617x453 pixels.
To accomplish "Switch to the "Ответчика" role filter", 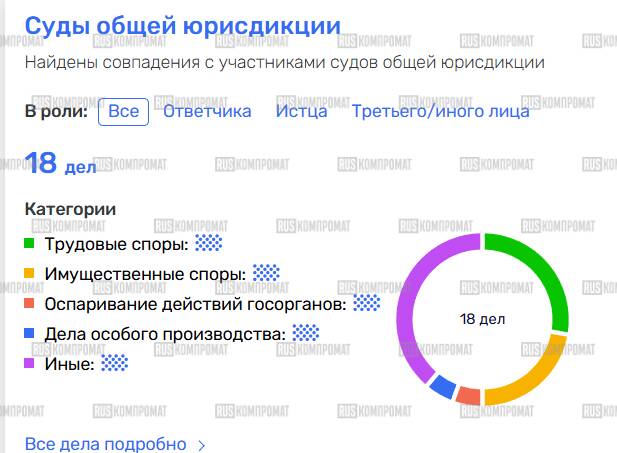I will (207, 111).
